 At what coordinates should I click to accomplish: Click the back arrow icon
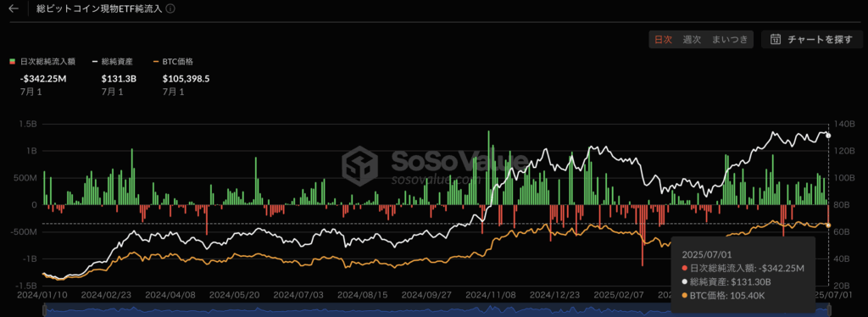point(14,8)
